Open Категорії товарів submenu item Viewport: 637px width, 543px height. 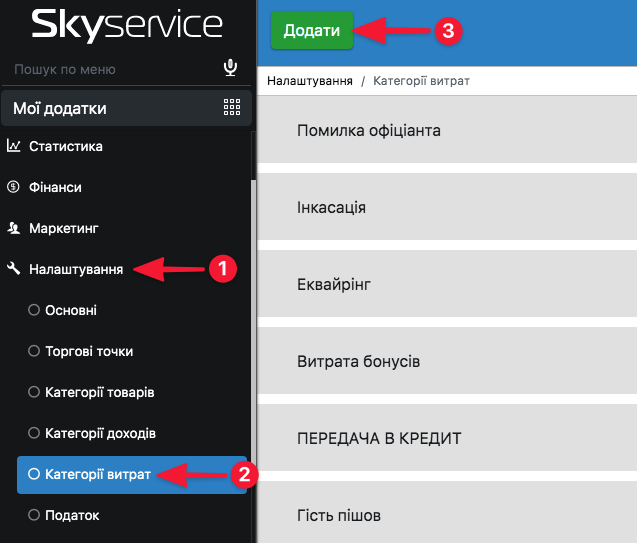[99, 392]
